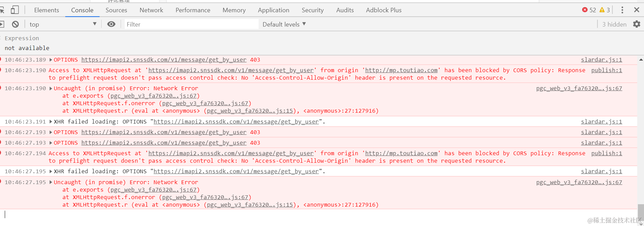Screen dimensions: 644x226
Task: Open the Sources tab
Action: [x=116, y=10]
